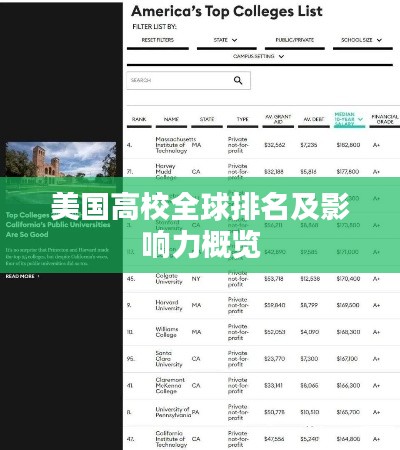Click the search magnifier icon
The height and width of the screenshot is (450, 400).
pos(238,80)
